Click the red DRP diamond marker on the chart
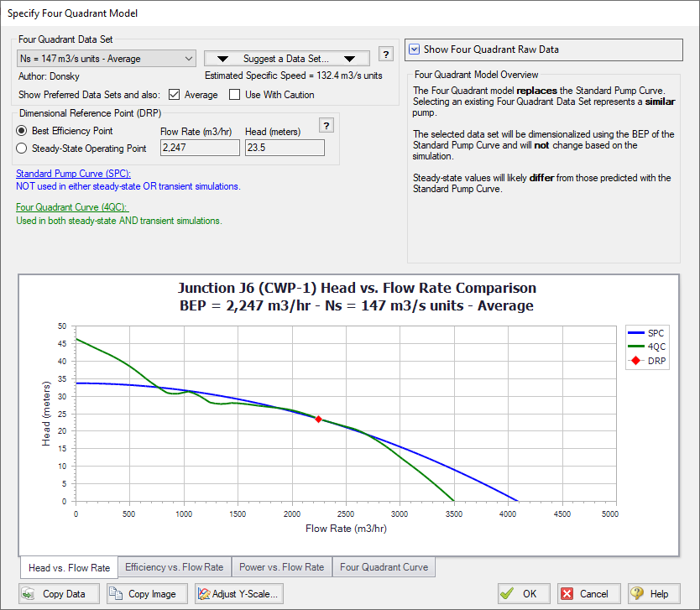 [318, 419]
